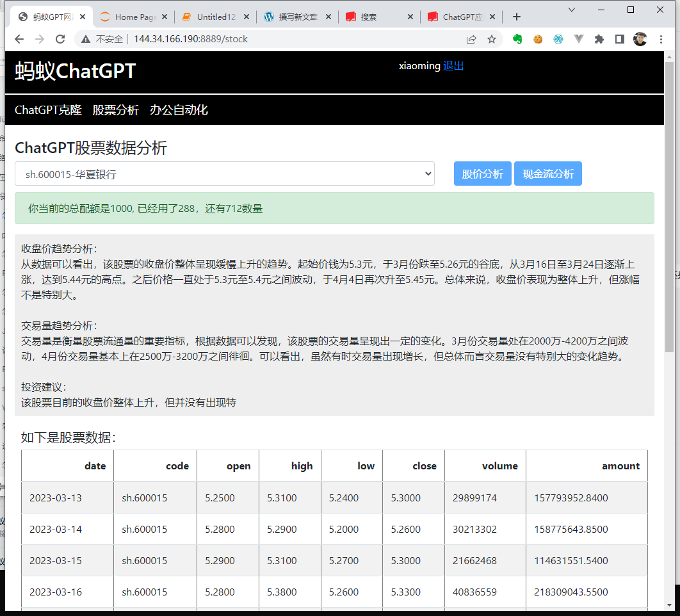Go back using the browser back arrow

pyautogui.click(x=19, y=39)
